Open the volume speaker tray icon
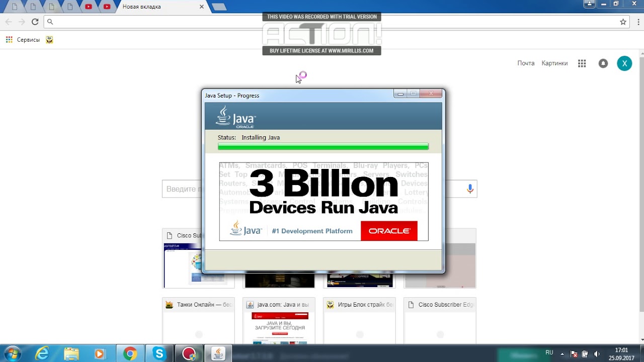The height and width of the screenshot is (362, 644). [596, 354]
